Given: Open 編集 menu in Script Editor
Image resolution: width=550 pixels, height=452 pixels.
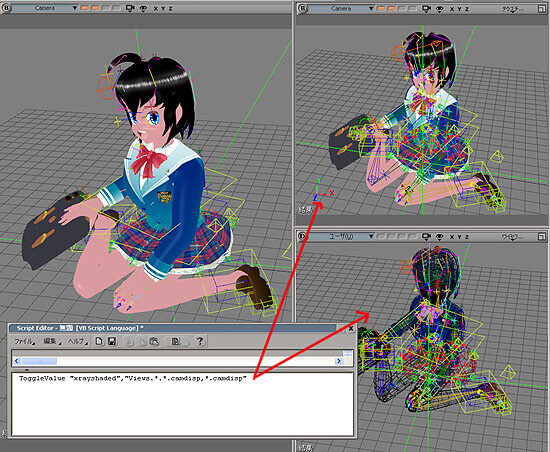Looking at the screenshot, I should coord(52,341).
